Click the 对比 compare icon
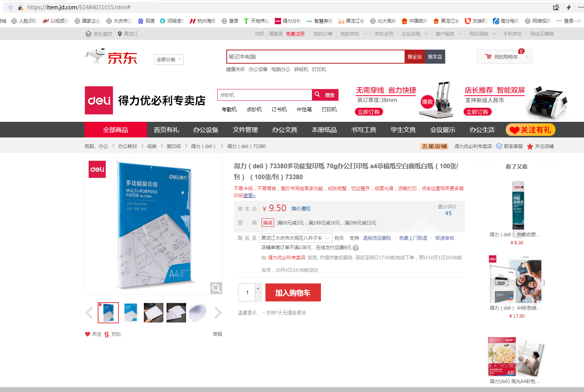 tap(107, 334)
